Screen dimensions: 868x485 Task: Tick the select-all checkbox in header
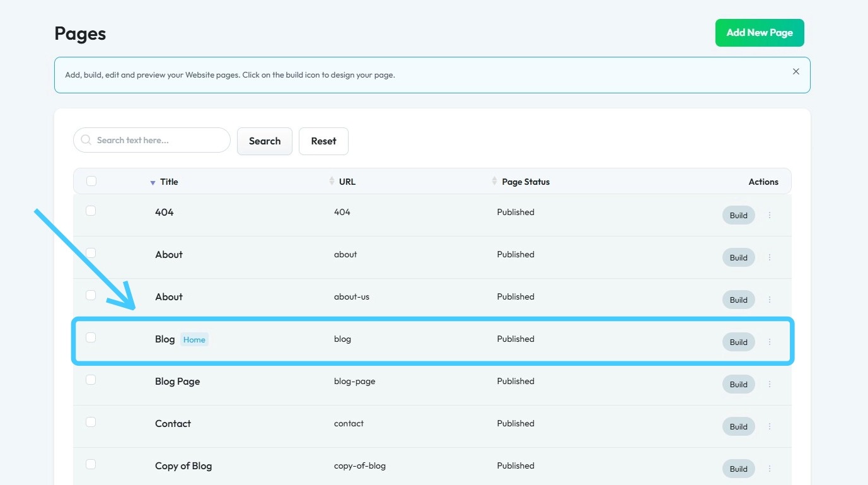[91, 181]
